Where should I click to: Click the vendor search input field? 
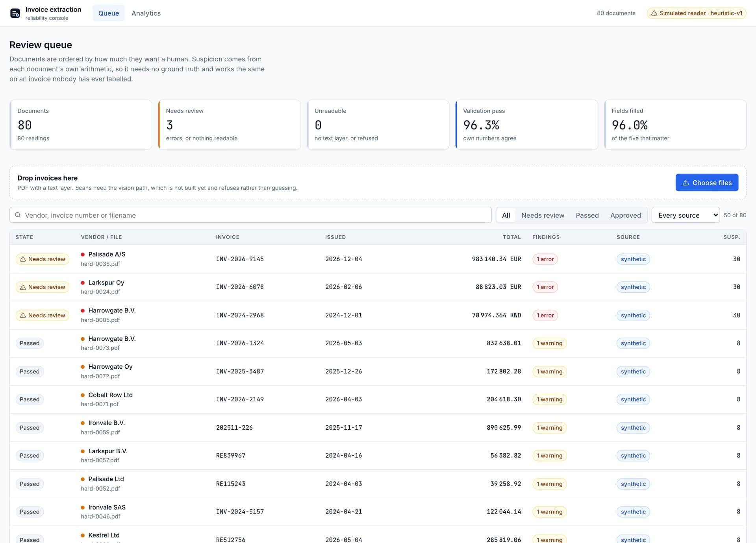click(x=250, y=215)
